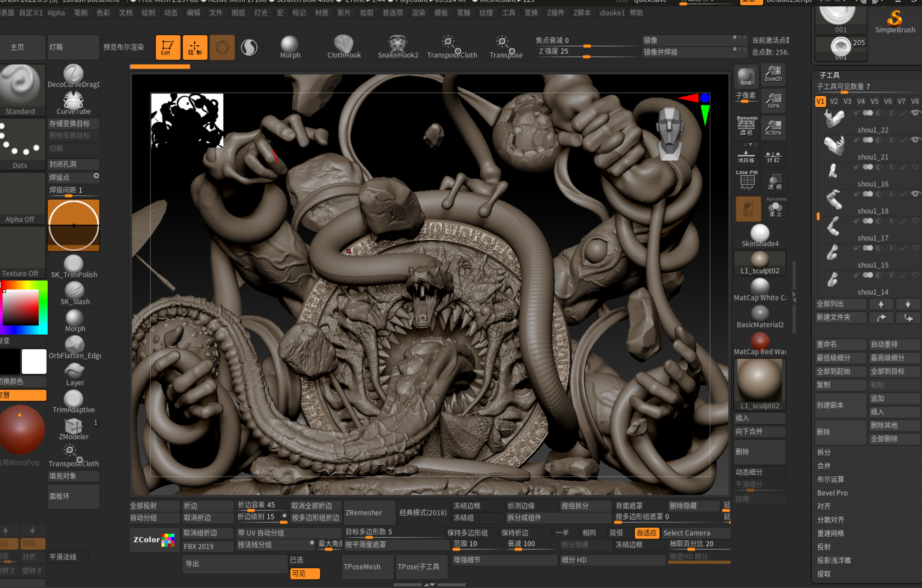Select the ClothHook brush icon
This screenshot has height=588, width=922.
(343, 44)
